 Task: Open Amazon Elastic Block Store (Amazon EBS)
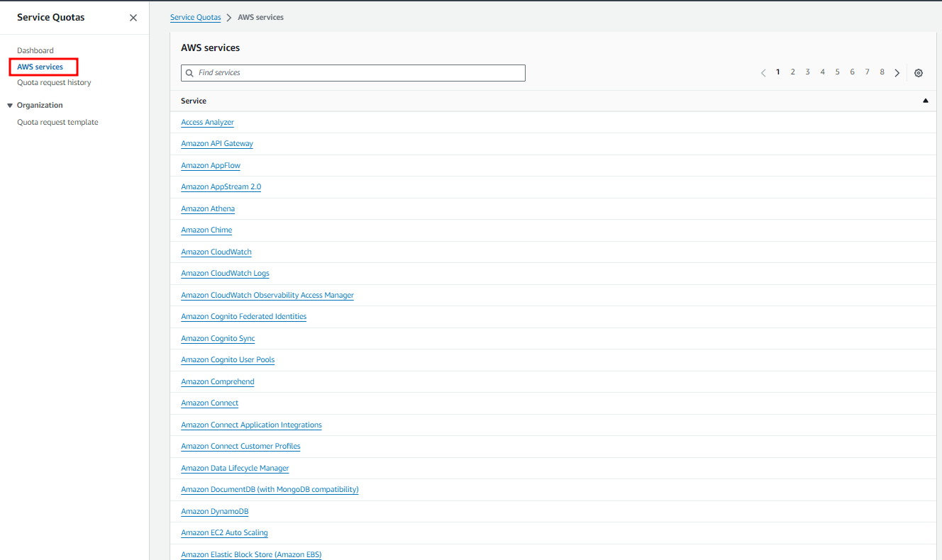click(x=252, y=554)
